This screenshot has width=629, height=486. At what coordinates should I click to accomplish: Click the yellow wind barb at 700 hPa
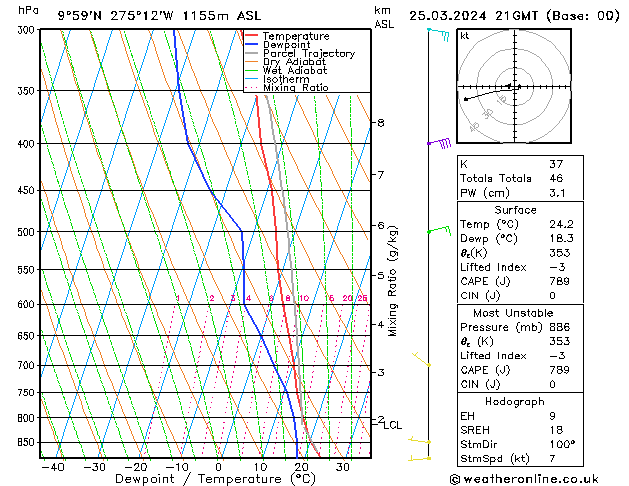pyautogui.click(x=422, y=359)
